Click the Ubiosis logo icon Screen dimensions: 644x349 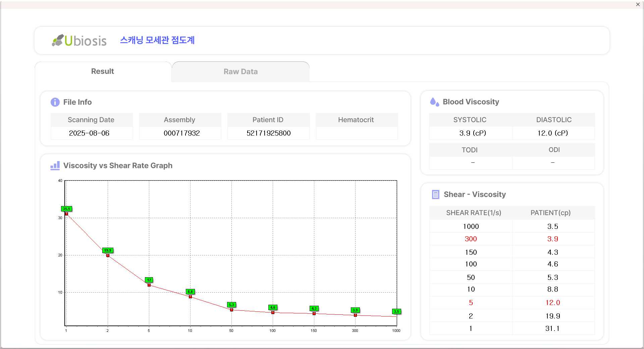pyautogui.click(x=58, y=40)
